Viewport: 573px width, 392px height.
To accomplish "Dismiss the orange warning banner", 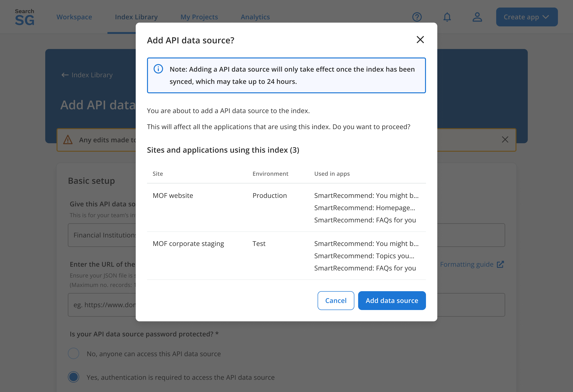I will point(505,139).
